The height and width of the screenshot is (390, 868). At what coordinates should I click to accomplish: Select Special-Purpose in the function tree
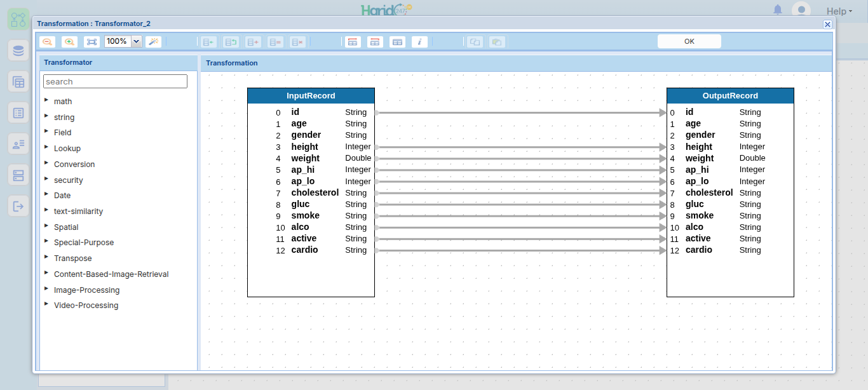click(84, 243)
